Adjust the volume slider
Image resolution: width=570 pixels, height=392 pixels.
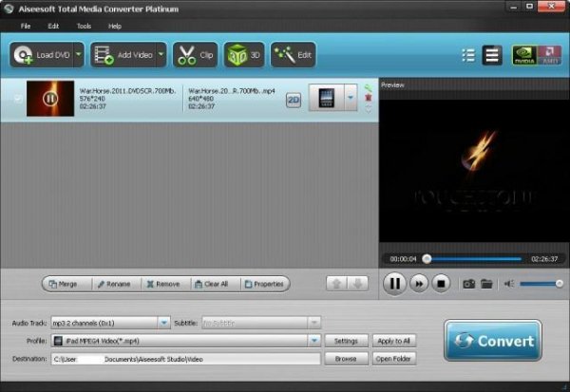541,284
